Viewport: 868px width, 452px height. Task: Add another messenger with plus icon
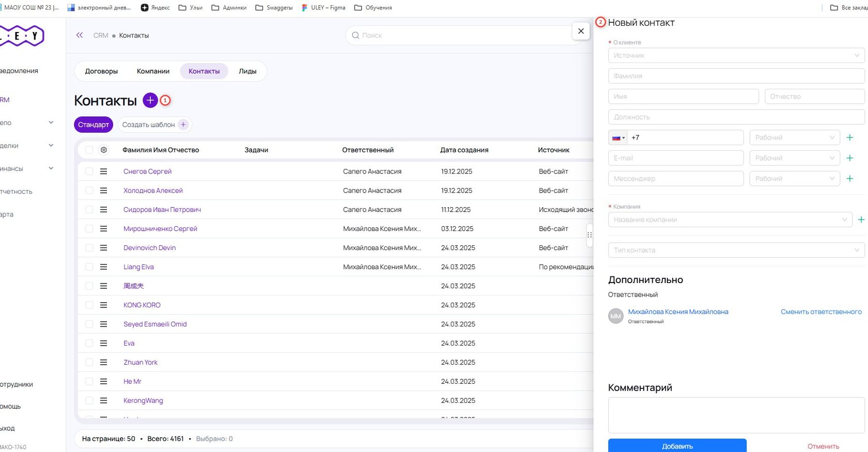pos(850,179)
